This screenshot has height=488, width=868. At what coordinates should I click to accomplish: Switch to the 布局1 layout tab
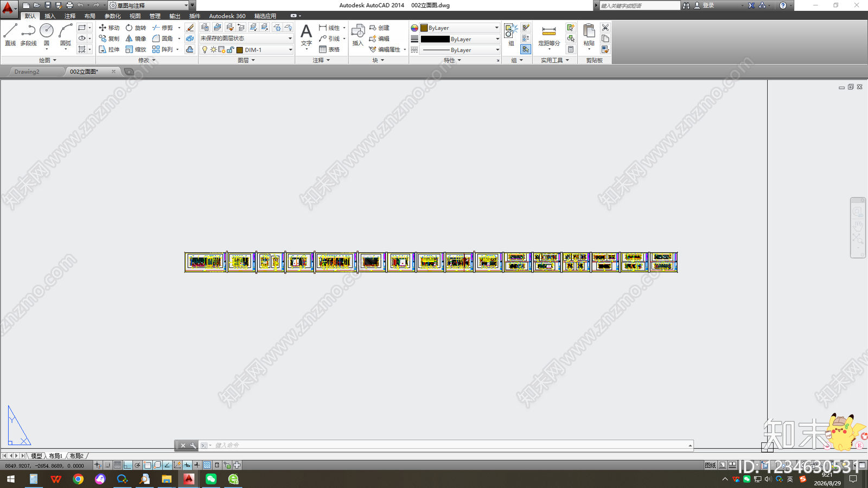[x=55, y=456]
